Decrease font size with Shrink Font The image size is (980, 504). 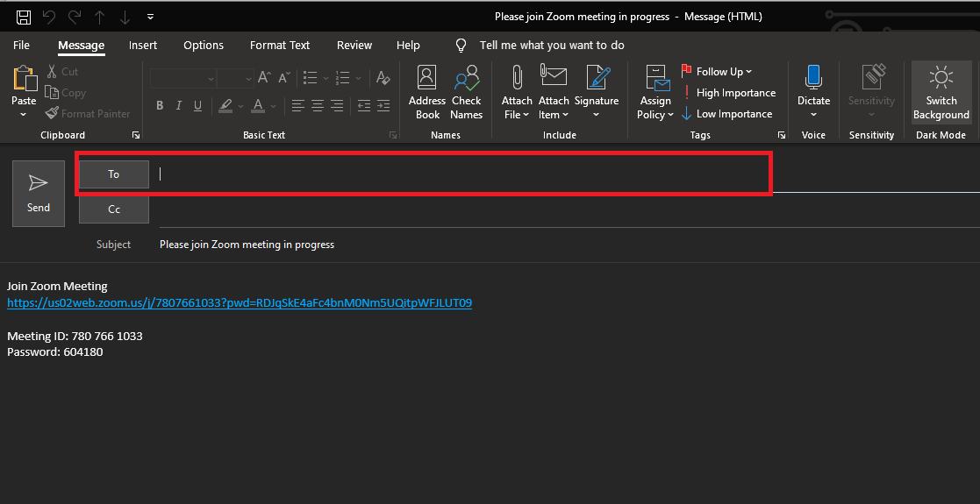284,78
